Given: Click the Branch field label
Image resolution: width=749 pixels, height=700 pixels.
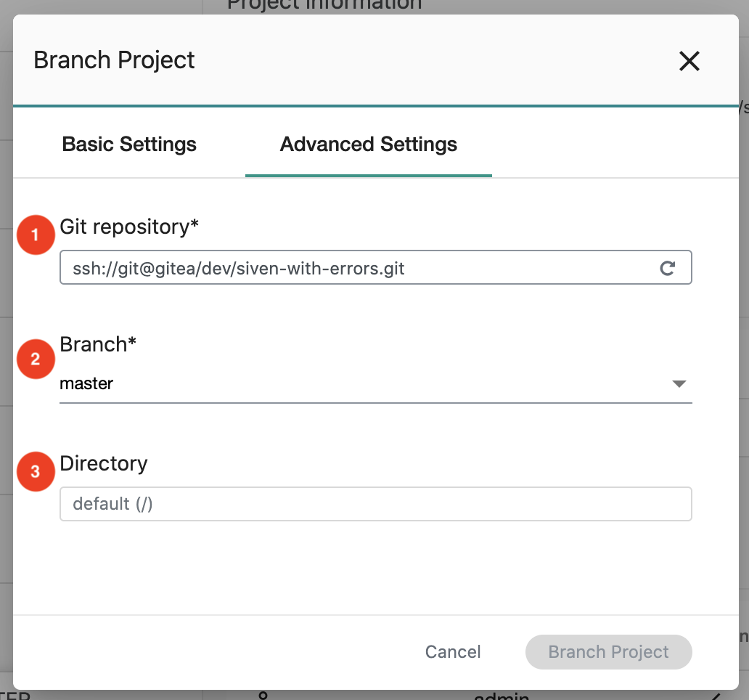Looking at the screenshot, I should pyautogui.click(x=98, y=344).
